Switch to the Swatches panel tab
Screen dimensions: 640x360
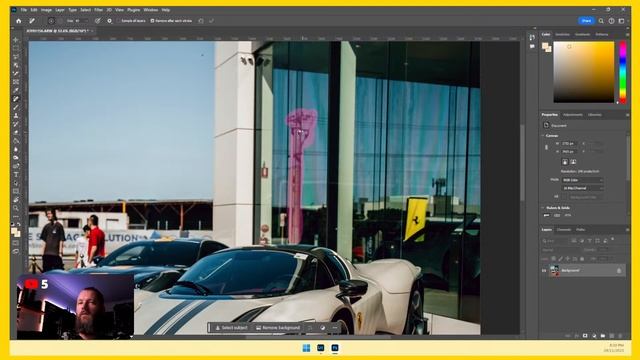point(562,35)
